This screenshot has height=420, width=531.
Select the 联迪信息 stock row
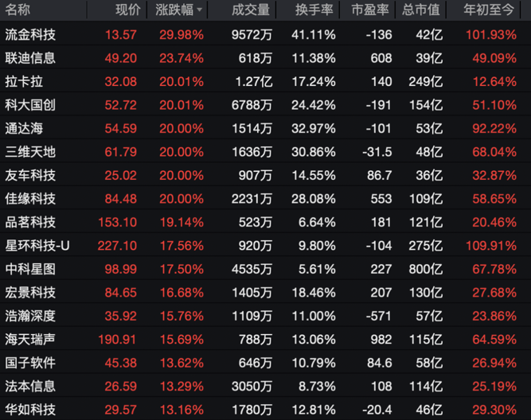pyautogui.click(x=30, y=58)
